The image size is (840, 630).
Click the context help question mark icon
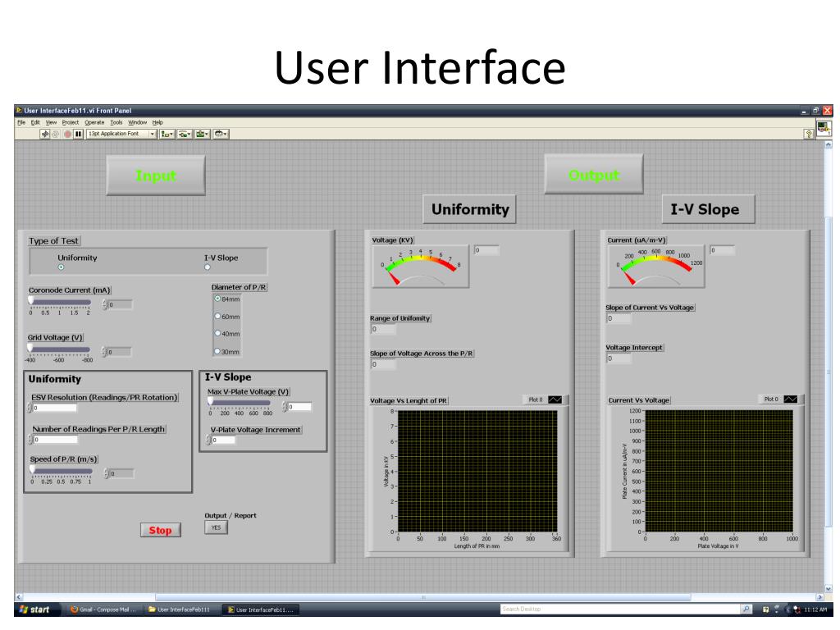click(809, 134)
